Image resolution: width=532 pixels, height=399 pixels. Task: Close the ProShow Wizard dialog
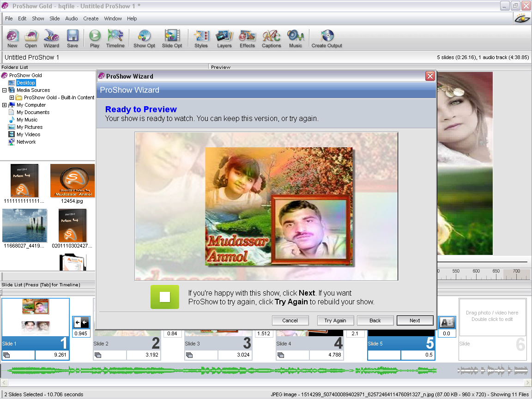(430, 76)
